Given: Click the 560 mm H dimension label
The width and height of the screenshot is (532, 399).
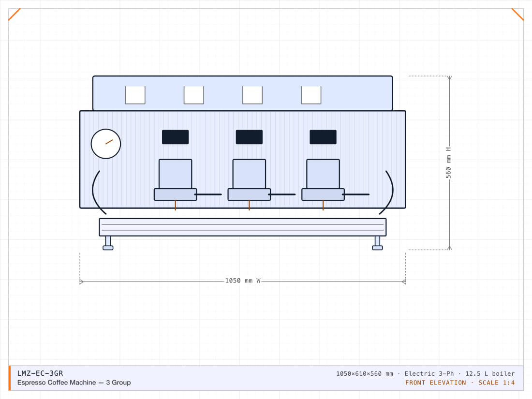Looking at the screenshot, I should pyautogui.click(x=448, y=163).
